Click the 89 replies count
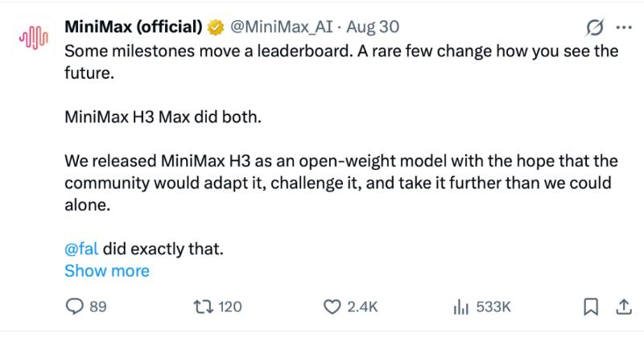The height and width of the screenshot is (342, 644). [98, 307]
